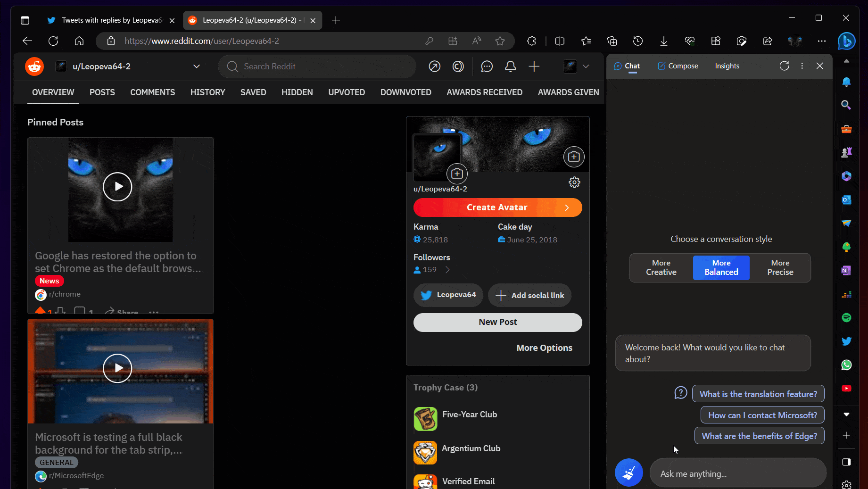The width and height of the screenshot is (868, 489).
Task: Open search icon in Edge sidebar
Action: 846,105
